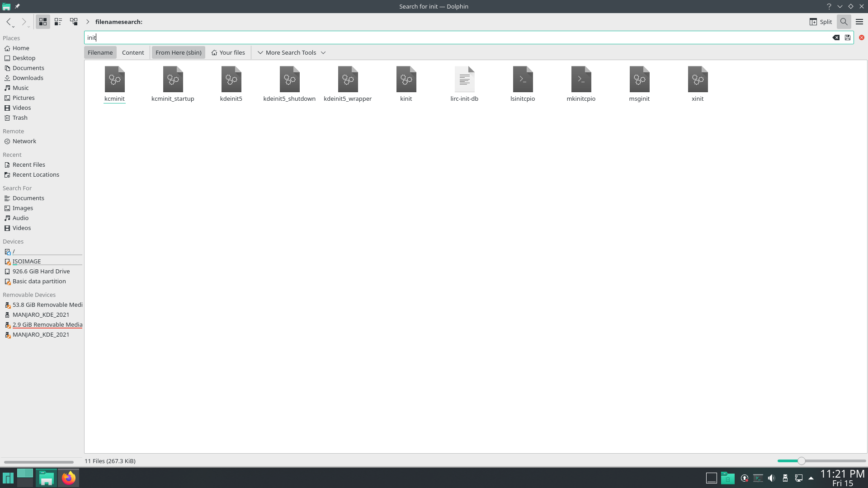The height and width of the screenshot is (488, 868).
Task: Open Recent Files in sidebar
Action: (29, 164)
